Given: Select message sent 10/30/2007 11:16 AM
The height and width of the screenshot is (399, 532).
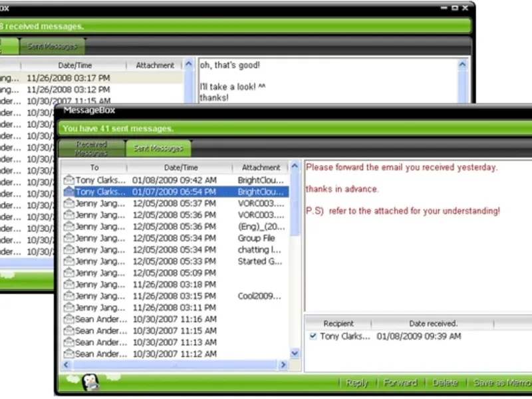Looking at the screenshot, I should pos(176,319).
